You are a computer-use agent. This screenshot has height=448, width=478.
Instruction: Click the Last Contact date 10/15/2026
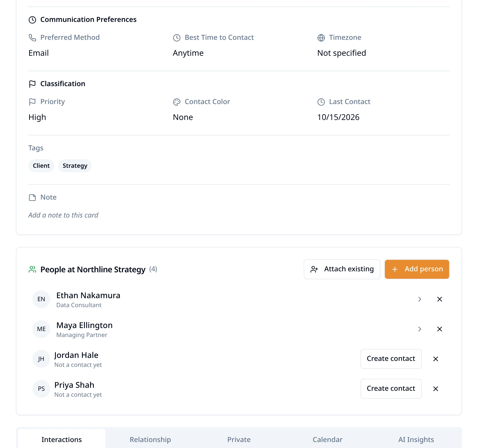[338, 117]
